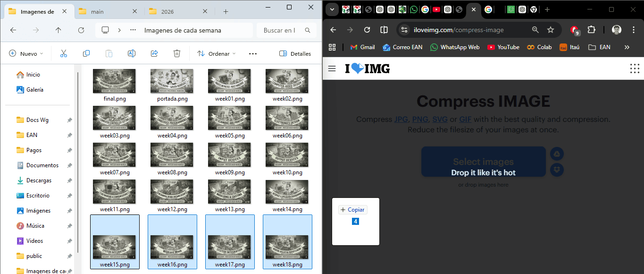Pin the EAN folder in sidebar

69,135
